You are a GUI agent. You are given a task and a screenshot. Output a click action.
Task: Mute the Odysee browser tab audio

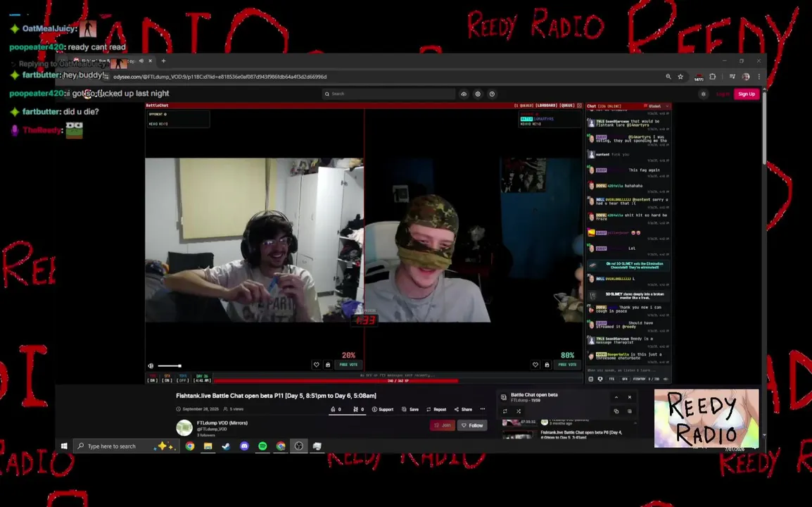(x=141, y=61)
